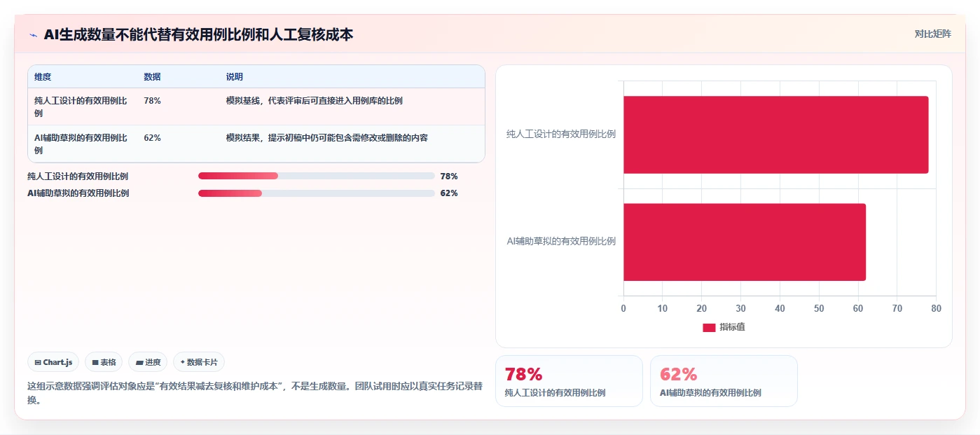Screen dimensions: 980x435
Task: Click progress row label 纯人工设计的有效用例比例
Action: click(x=78, y=177)
